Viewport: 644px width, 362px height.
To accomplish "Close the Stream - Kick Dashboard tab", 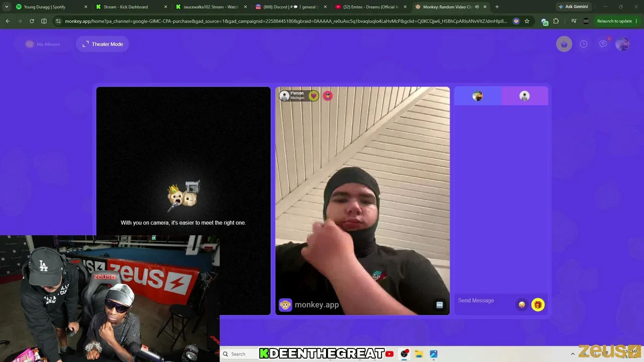I will tap(166, 7).
